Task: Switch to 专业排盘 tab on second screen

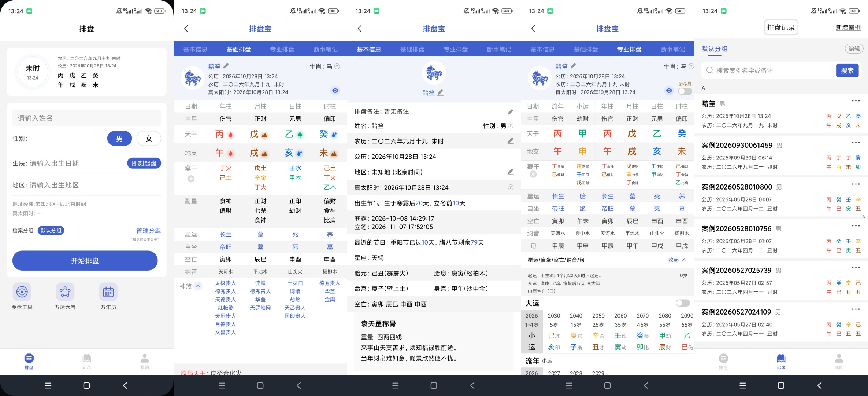Action: coord(282,49)
